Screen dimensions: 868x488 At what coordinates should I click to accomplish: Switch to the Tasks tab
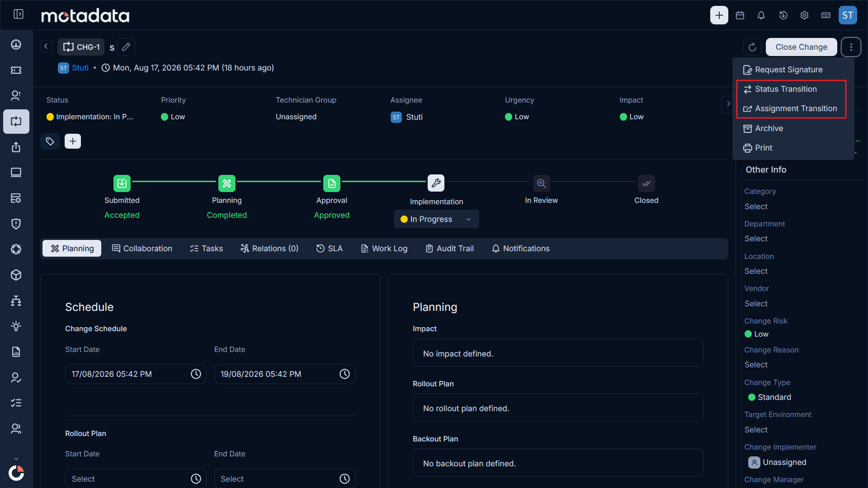(x=207, y=249)
